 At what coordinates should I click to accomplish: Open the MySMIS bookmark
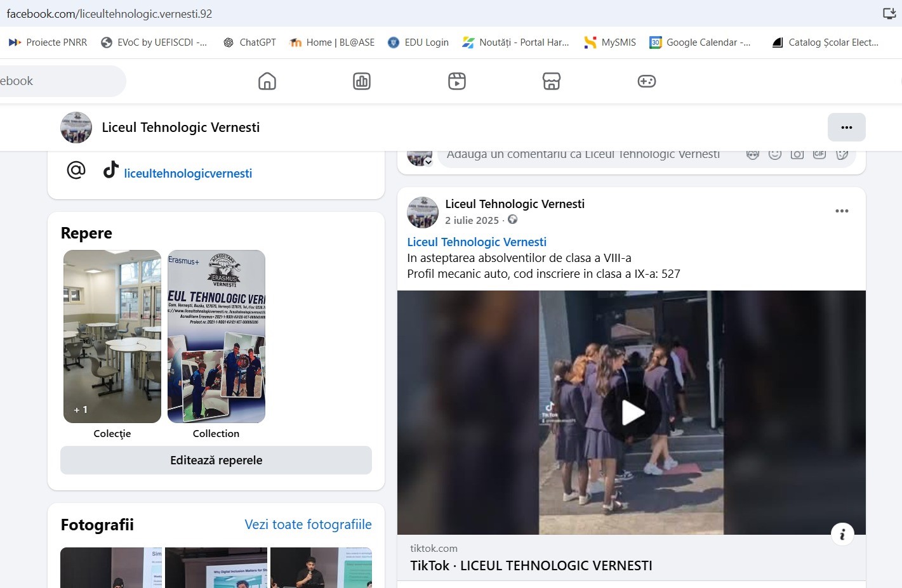point(610,42)
